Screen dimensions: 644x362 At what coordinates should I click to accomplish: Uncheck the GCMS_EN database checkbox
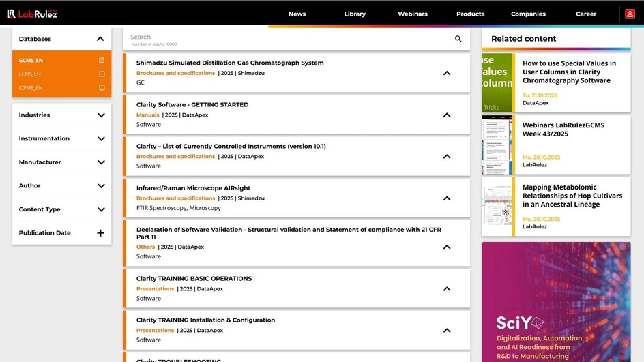[102, 61]
